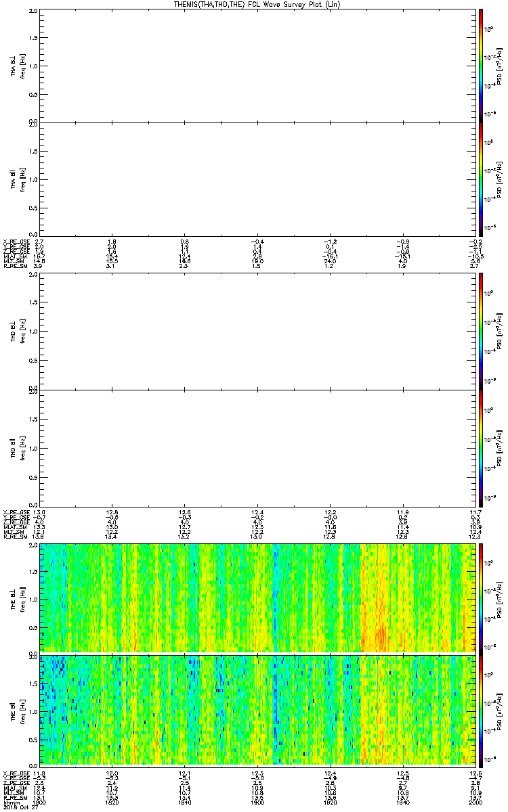Click the 0.5 frequency tick on THD B∥ axis

click(x=34, y=477)
